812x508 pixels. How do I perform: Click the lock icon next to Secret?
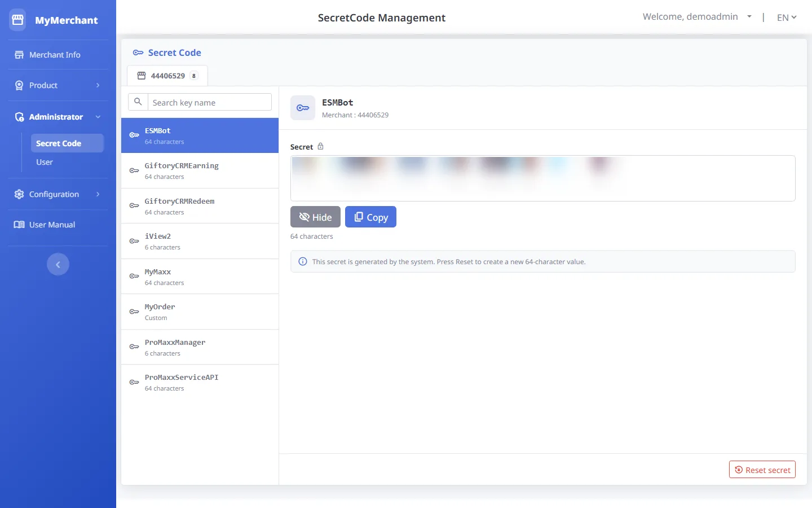[x=320, y=146]
